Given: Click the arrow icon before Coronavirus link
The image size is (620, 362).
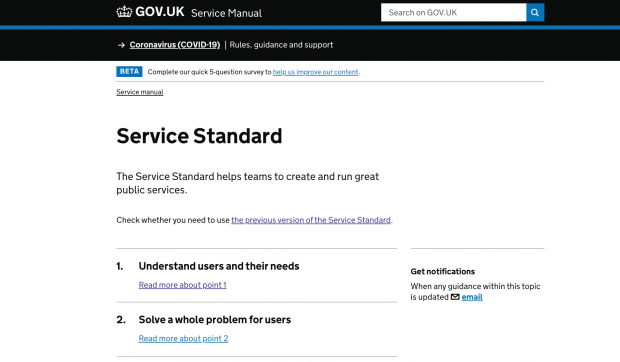Looking at the screenshot, I should (121, 45).
